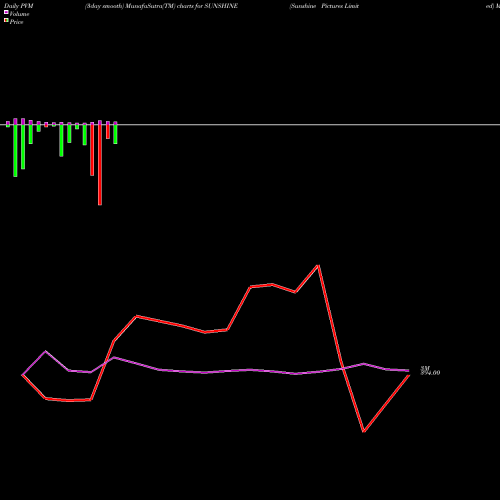Click the 'Volume' legend label
The width and height of the screenshot is (500, 500).
tap(19, 14)
